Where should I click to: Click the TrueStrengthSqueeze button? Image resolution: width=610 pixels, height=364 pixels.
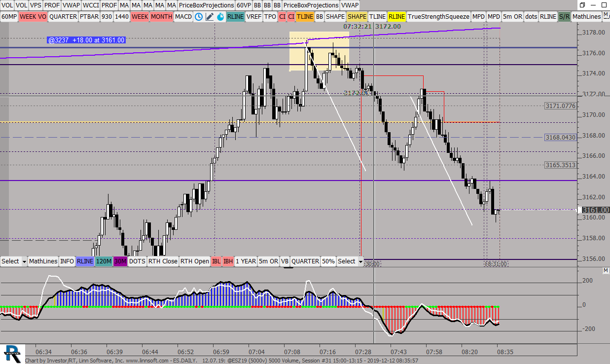click(x=438, y=16)
